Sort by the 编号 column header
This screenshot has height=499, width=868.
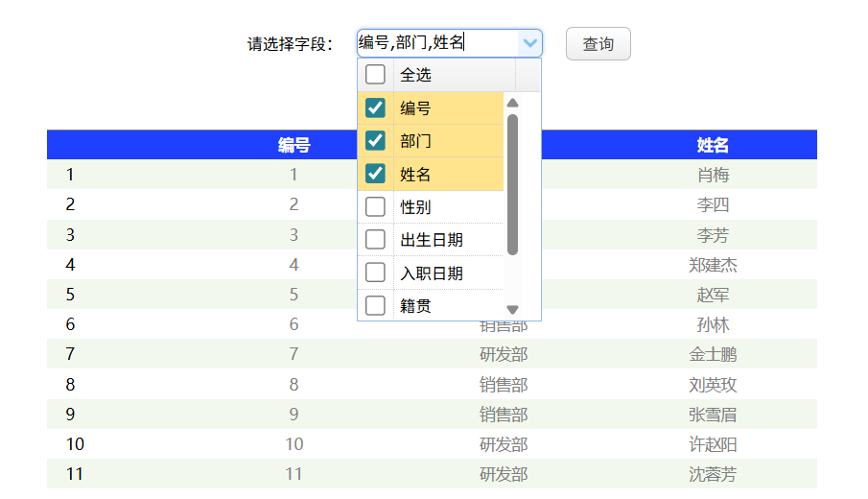(293, 145)
